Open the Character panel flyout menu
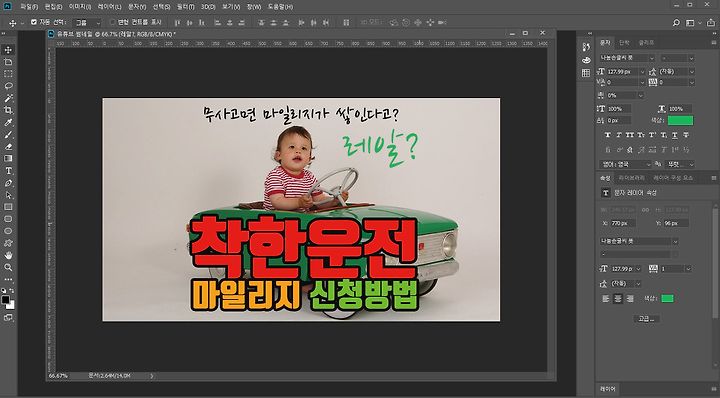The image size is (720, 398). pos(714,42)
